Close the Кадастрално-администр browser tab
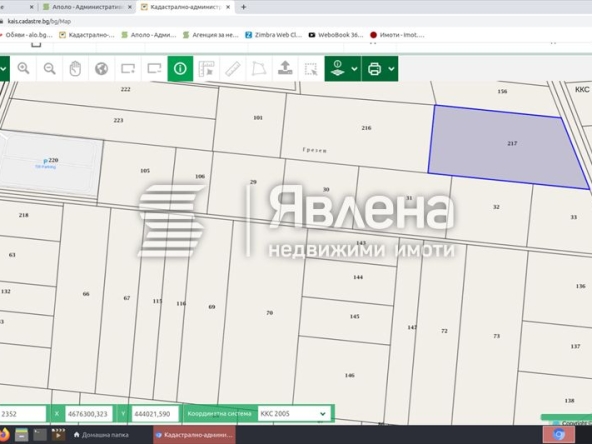This screenshot has height=444, width=592. point(228,7)
